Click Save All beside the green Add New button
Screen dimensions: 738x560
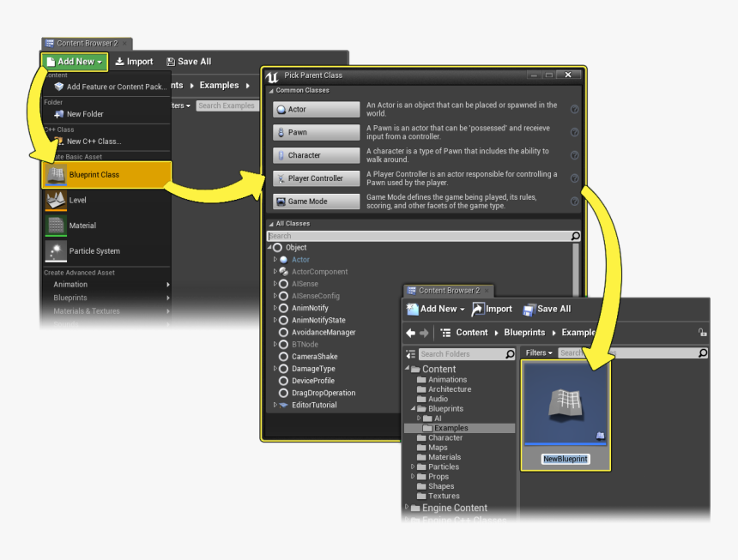[x=189, y=62]
